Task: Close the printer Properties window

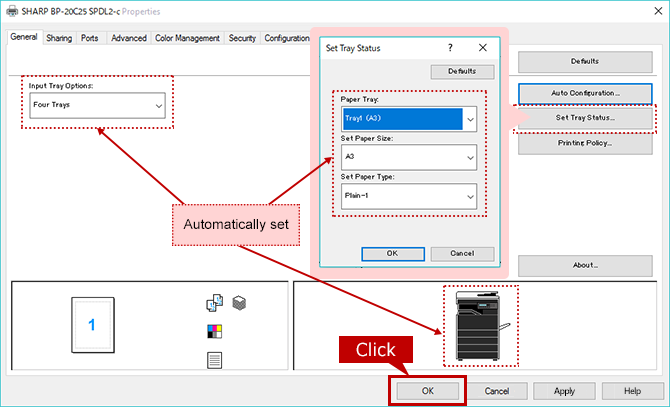Action: tap(658, 11)
